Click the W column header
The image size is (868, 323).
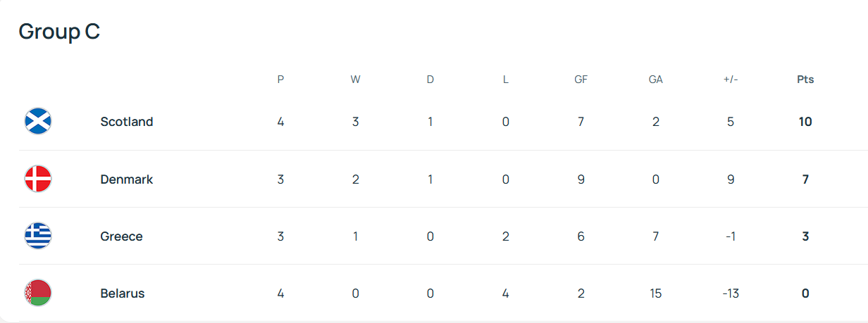355,80
